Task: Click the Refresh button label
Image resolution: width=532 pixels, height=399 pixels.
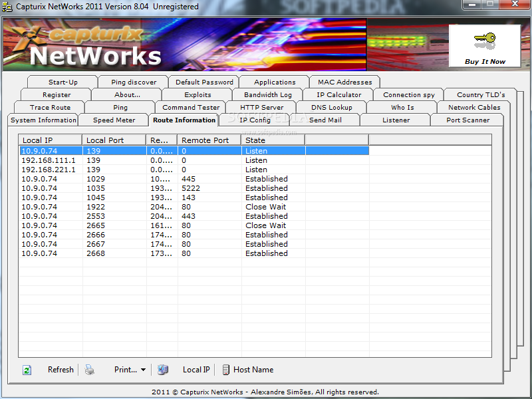Action: click(x=61, y=370)
